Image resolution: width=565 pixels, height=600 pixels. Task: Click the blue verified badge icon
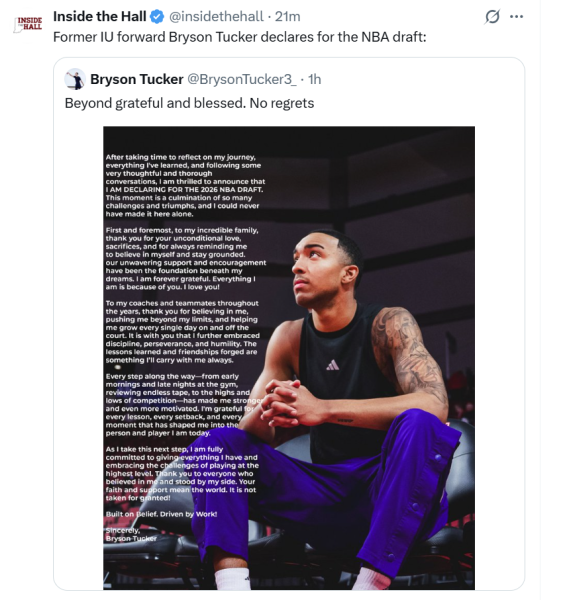coord(157,16)
